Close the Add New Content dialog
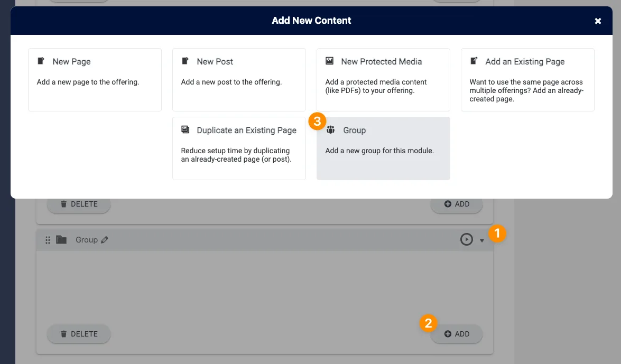This screenshot has width=621, height=364. (x=598, y=21)
